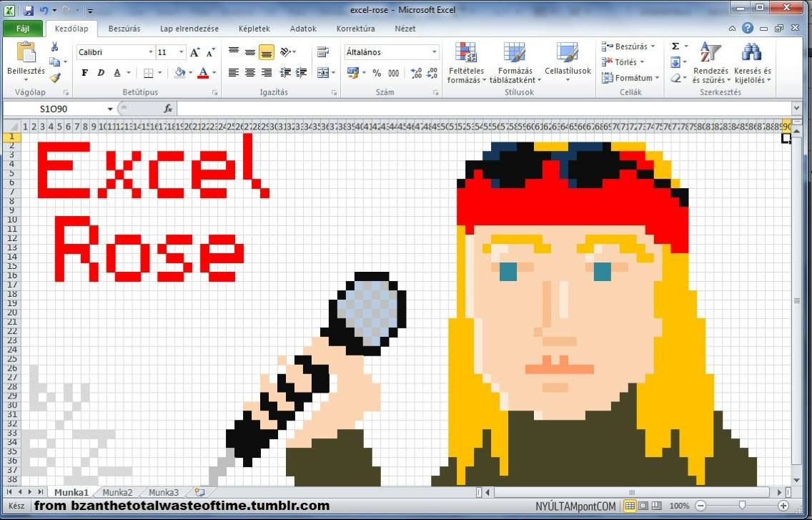Image resolution: width=812 pixels, height=520 pixels.
Task: Click the Beszúrás button in Cellák group
Action: tap(628, 46)
